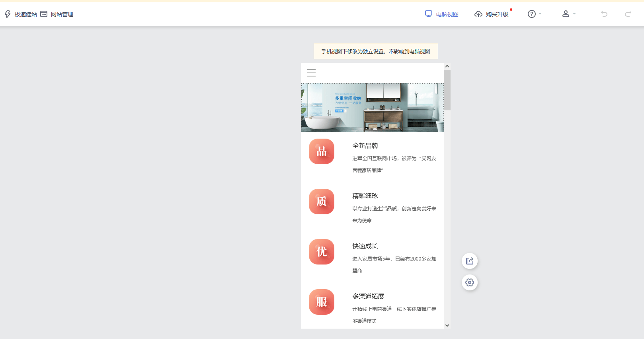This screenshot has height=339, width=644.
Task: Select the bathroom banner image
Action: 373,108
